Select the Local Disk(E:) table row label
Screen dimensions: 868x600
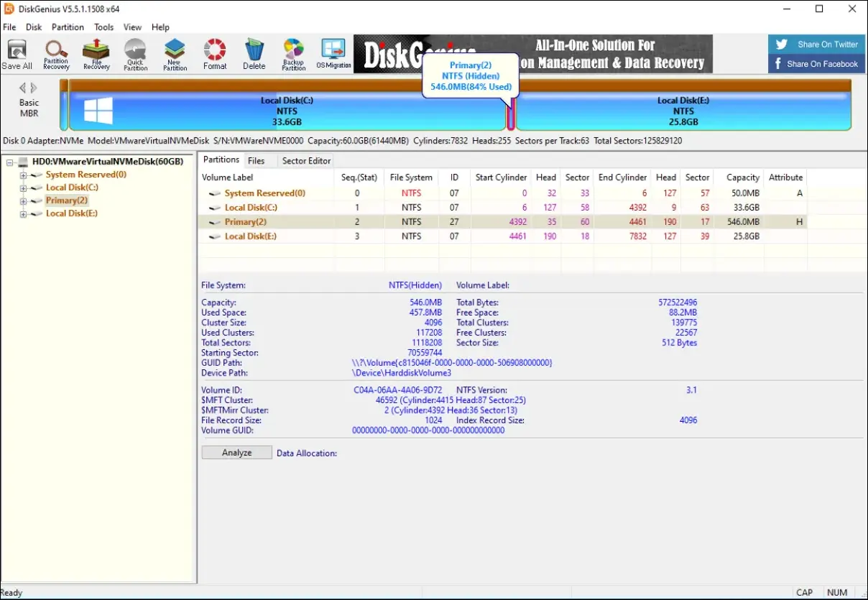(x=251, y=236)
